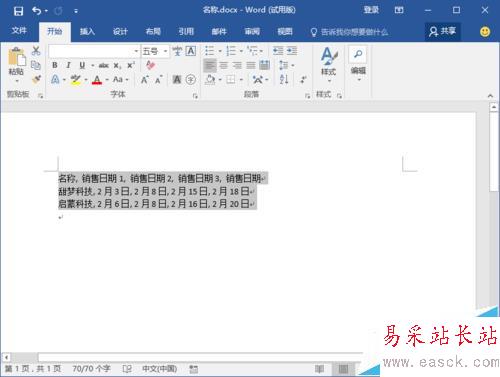The width and height of the screenshot is (500, 377).
Task: Cut selection with the scissors icon
Action: (36, 51)
